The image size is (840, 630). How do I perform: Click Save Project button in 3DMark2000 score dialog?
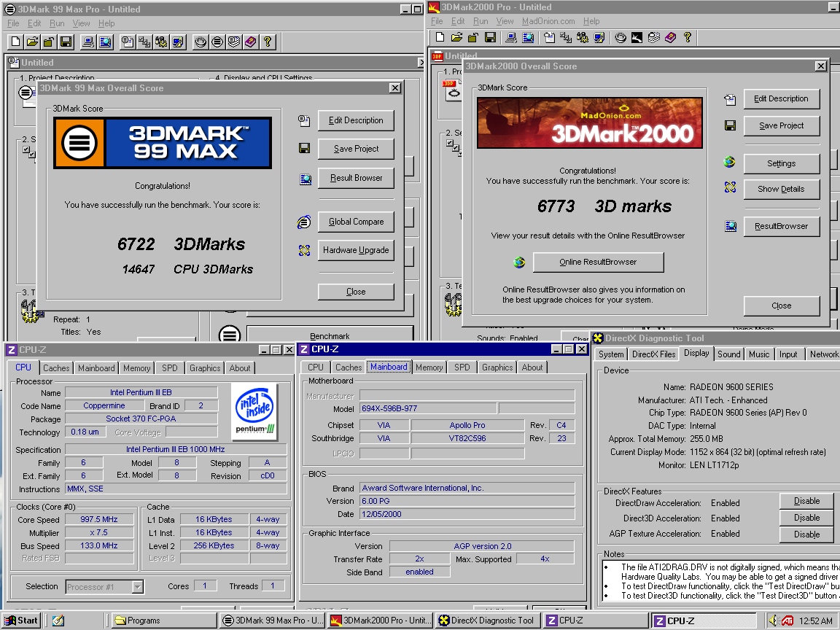point(782,125)
